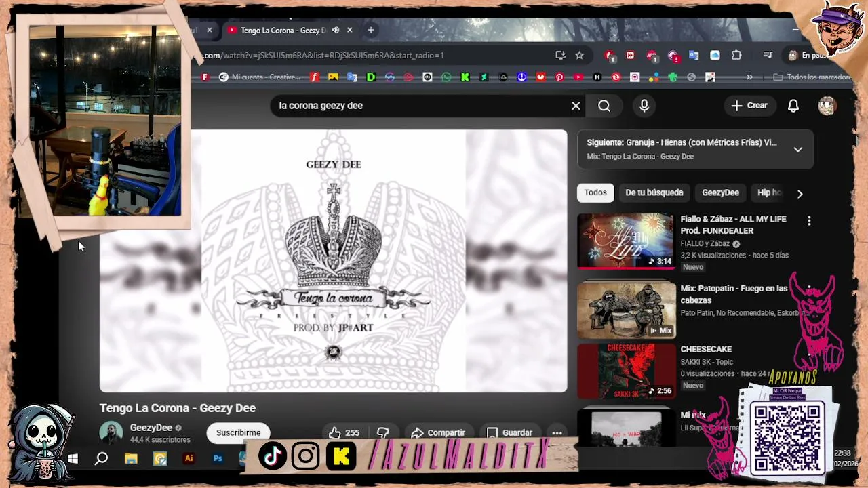Expand the 'Siguiente' mix queue chevron
This screenshot has width=868, height=488.
(x=798, y=149)
